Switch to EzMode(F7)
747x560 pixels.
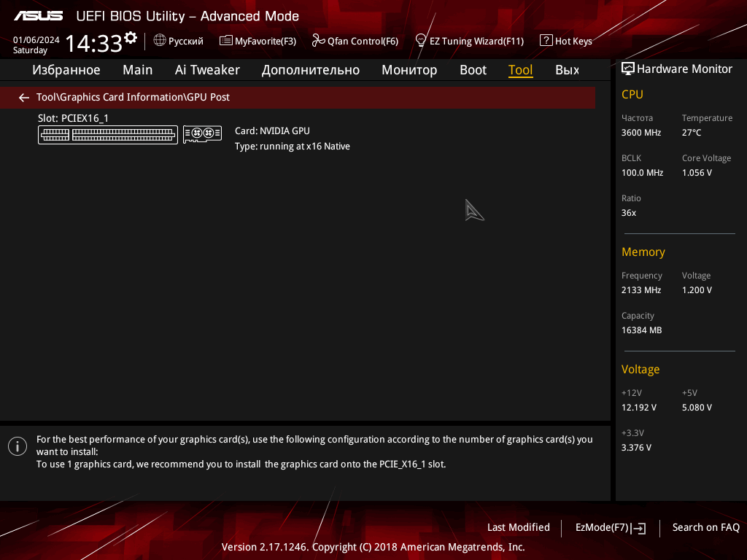[602, 528]
